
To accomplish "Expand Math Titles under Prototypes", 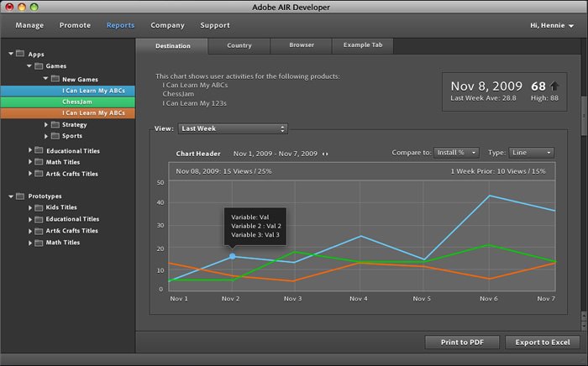I will pyautogui.click(x=30, y=243).
